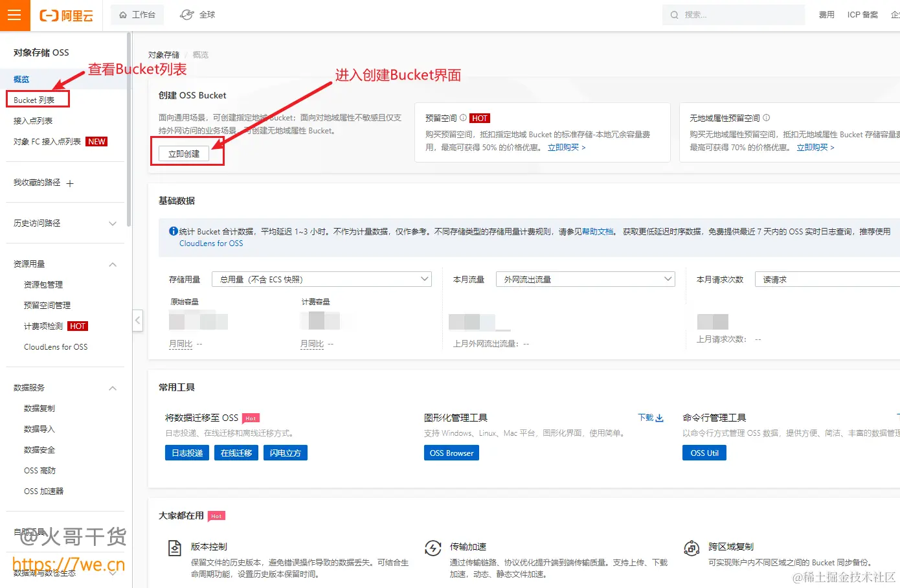Open 预留空间管理 in the sidebar
This screenshot has width=900, height=588.
[x=47, y=305]
